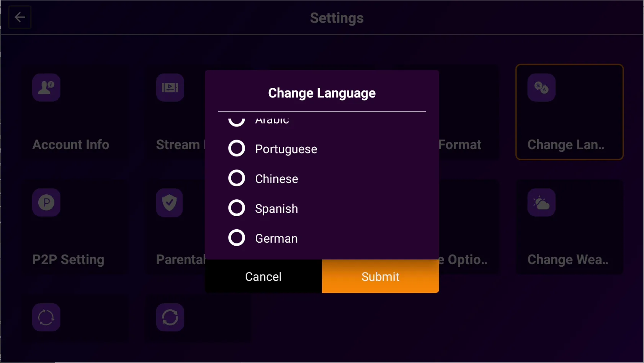Open the P2P Setting icon
644x363 pixels.
(x=46, y=202)
